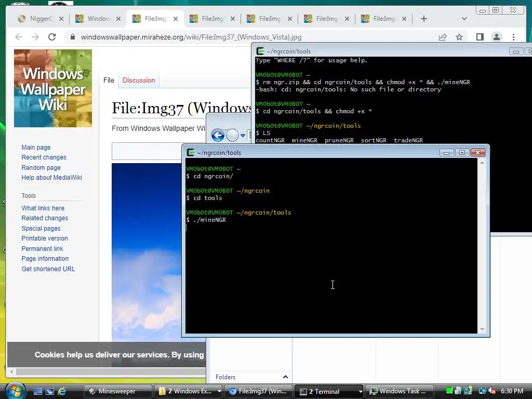Image resolution: width=532 pixels, height=399 pixels.
Task: Open the Main page link
Action: click(36, 147)
